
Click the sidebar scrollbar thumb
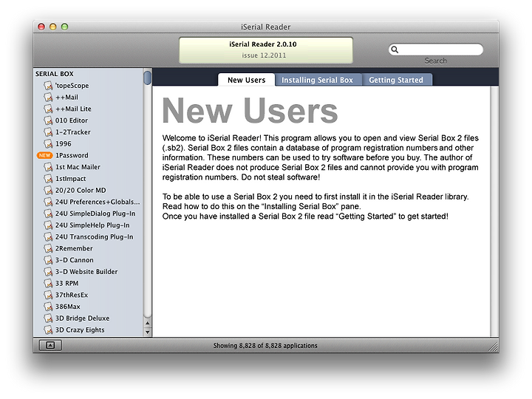(147, 78)
